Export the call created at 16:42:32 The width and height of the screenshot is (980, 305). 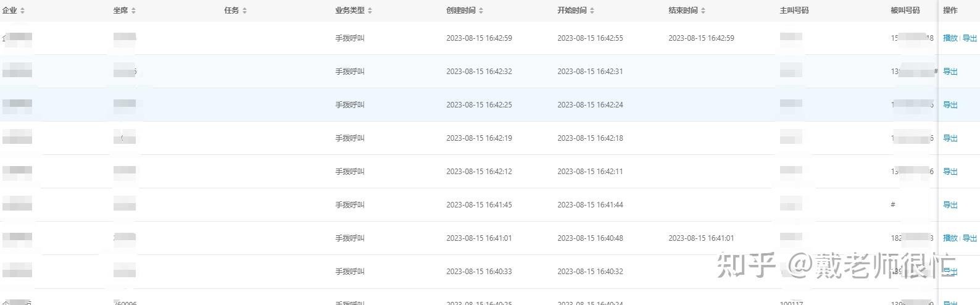[x=950, y=72]
